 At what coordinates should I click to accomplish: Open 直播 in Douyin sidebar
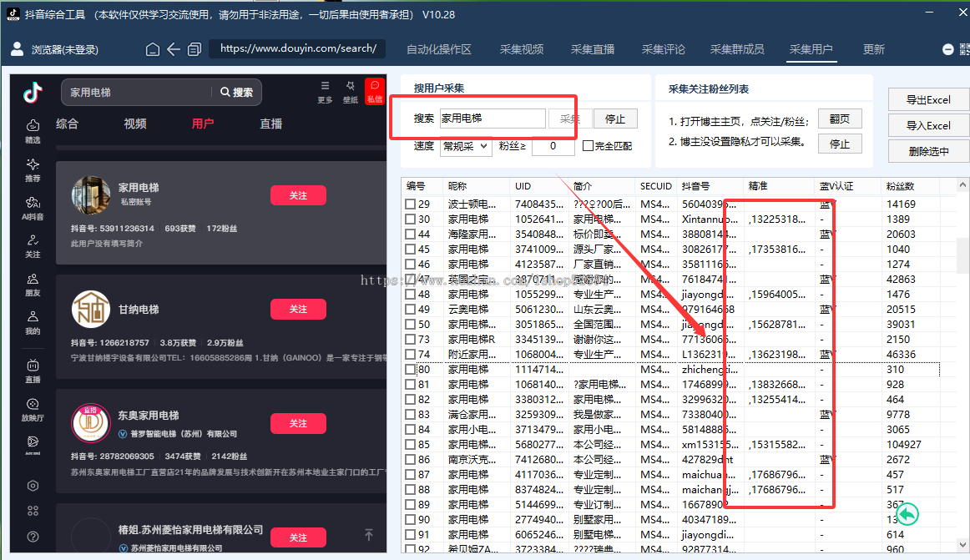(33, 371)
